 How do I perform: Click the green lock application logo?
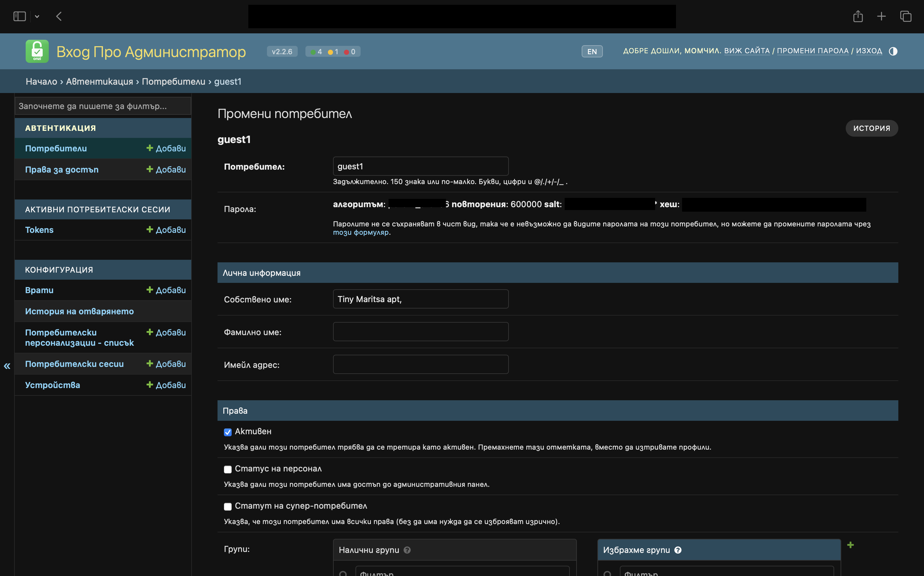tap(37, 51)
